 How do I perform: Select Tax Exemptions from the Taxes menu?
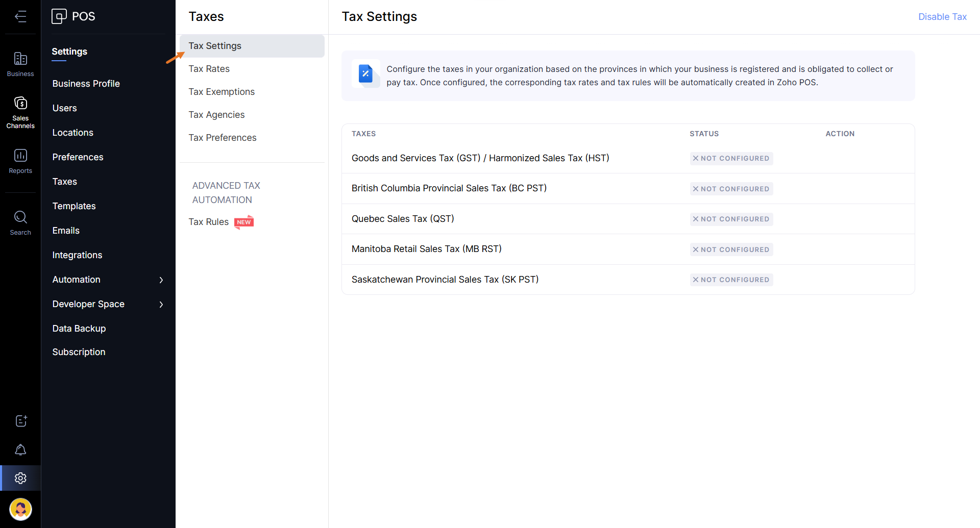221,92
